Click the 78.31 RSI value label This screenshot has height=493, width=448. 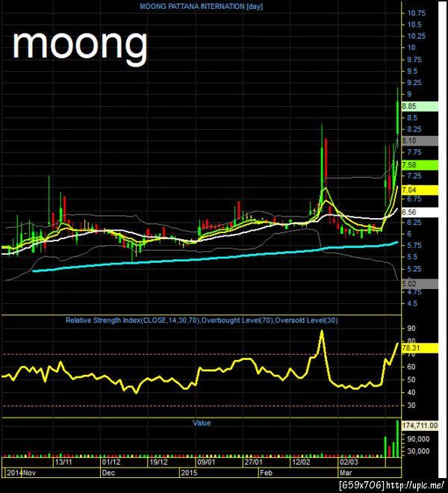[x=420, y=348]
